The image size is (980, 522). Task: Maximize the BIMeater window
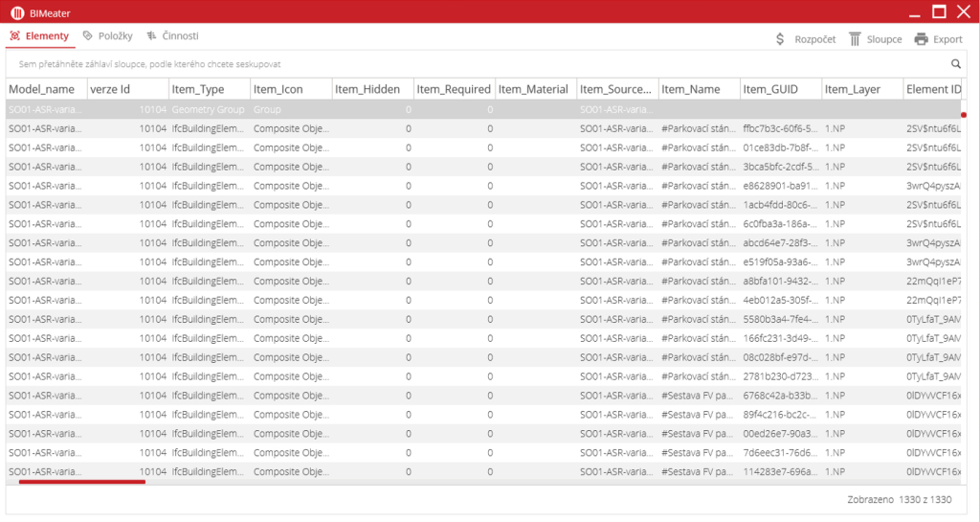tap(939, 12)
